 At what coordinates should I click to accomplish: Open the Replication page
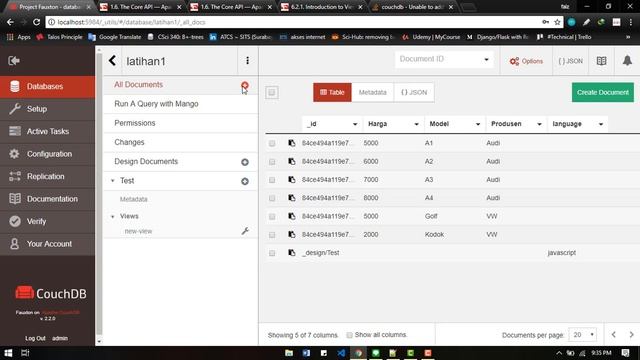pos(47,176)
